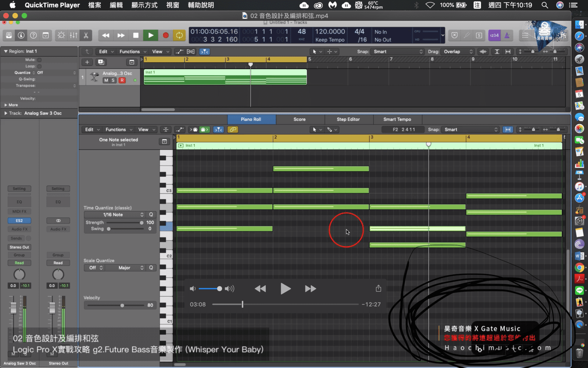Select the Inst 1 region in Tracks area
The width and height of the screenshot is (588, 368).
(225, 77)
